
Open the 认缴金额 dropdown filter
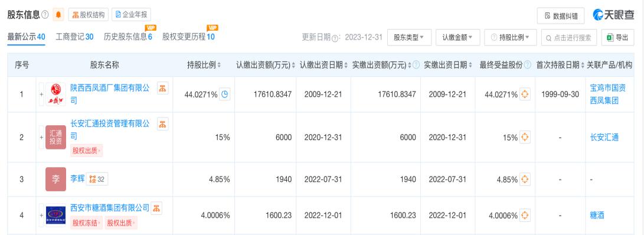click(457, 37)
